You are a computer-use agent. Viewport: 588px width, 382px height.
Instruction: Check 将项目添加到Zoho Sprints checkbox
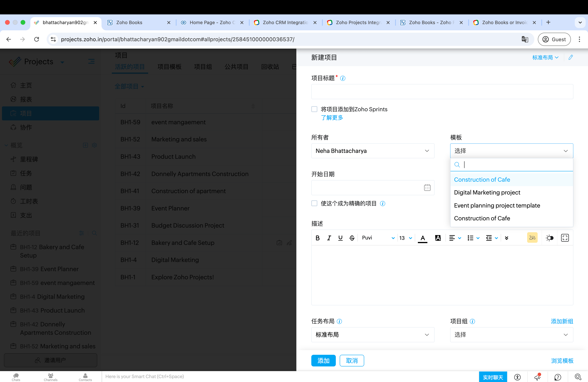point(314,109)
